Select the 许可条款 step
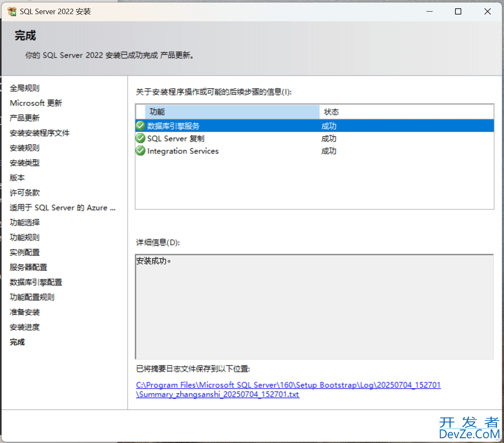Image resolution: width=504 pixels, height=443 pixels. click(25, 192)
